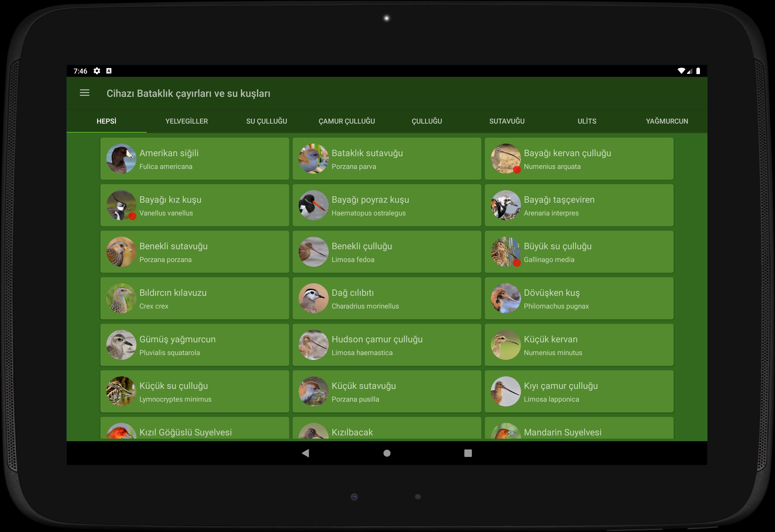The height and width of the screenshot is (532, 775).
Task: Tap the Wi-Fi status icon
Action: (681, 71)
